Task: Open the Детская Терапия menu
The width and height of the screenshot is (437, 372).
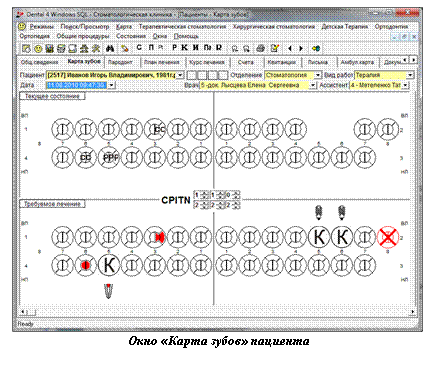Action: point(345,26)
